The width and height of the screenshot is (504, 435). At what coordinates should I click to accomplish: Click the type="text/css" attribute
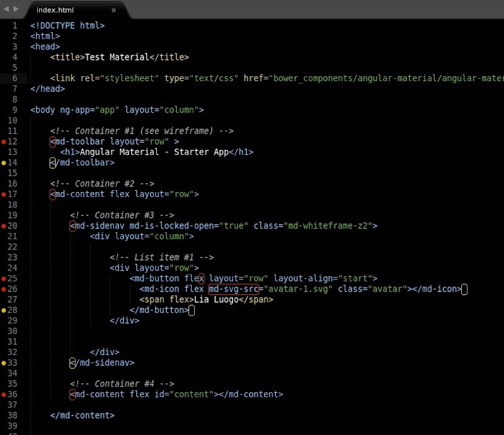[201, 79]
